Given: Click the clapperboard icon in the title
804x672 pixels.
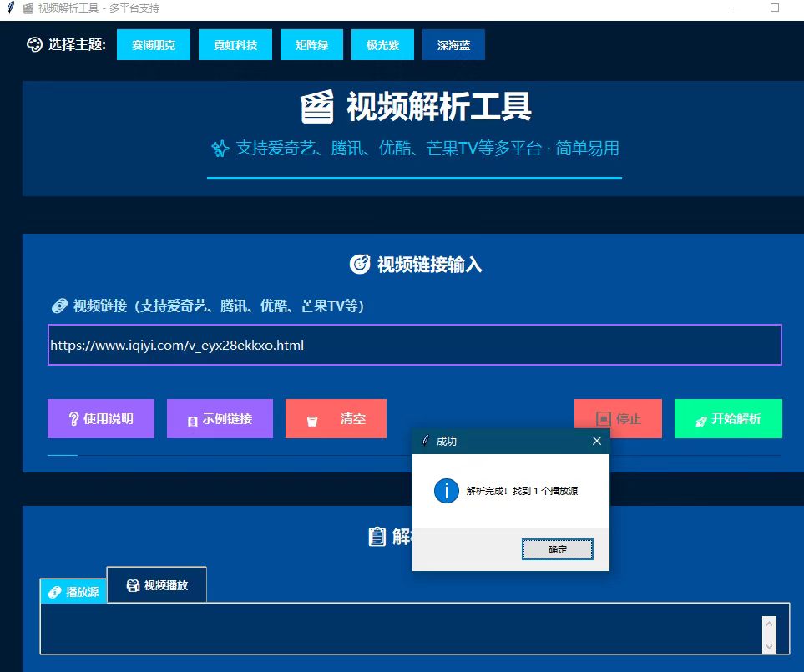Looking at the screenshot, I should point(317,107).
